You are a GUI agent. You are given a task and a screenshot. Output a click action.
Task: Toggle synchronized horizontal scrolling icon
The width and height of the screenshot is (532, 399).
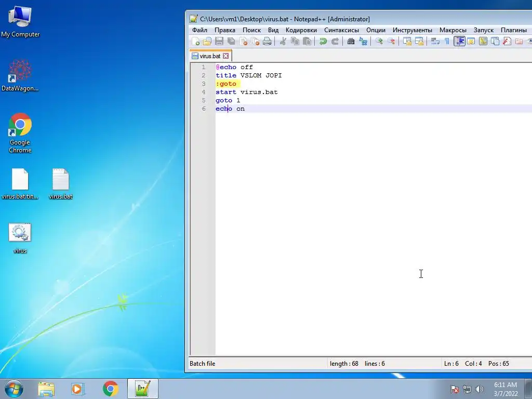click(419, 42)
